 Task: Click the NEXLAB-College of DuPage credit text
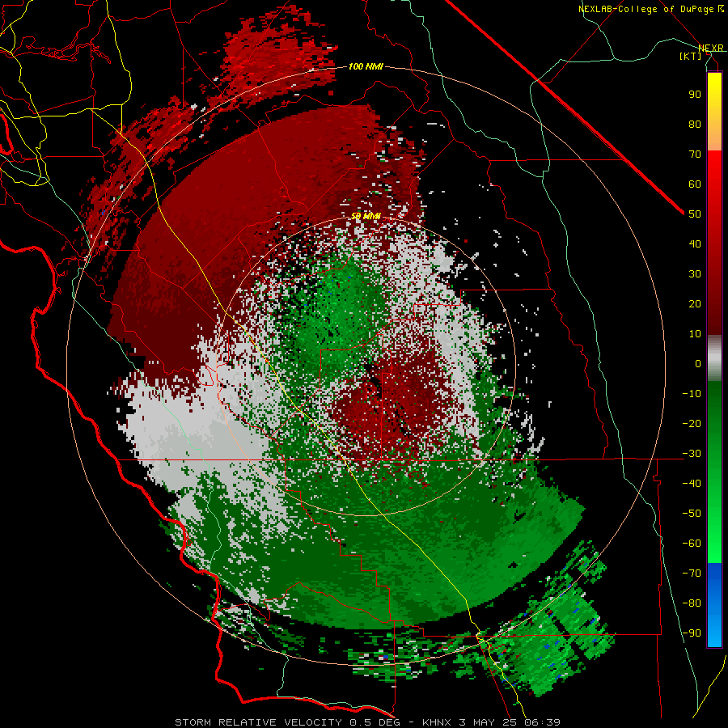[x=646, y=9]
